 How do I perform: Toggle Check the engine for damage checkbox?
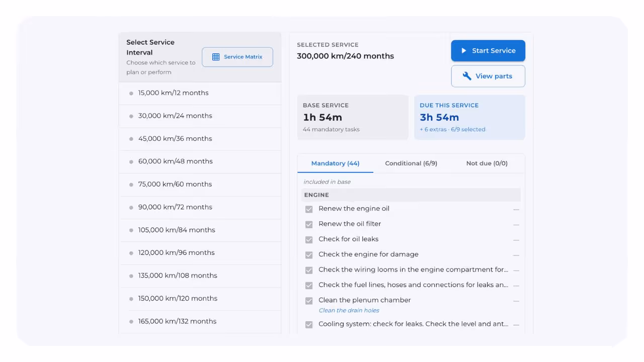coord(309,254)
